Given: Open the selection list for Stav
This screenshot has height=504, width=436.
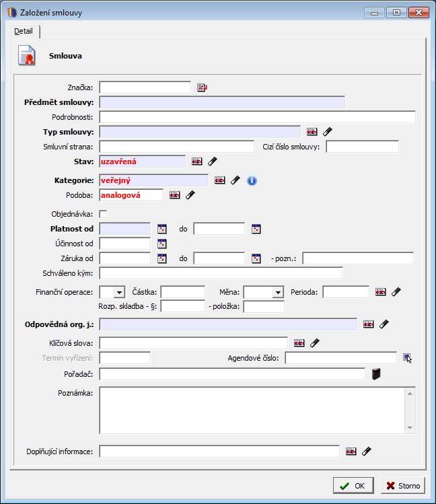Looking at the screenshot, I should click(197, 161).
